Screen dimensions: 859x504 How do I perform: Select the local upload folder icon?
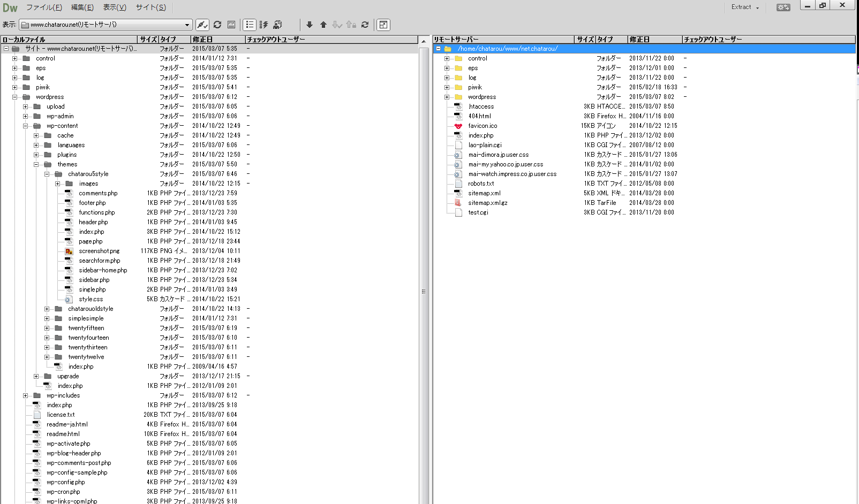coord(37,106)
